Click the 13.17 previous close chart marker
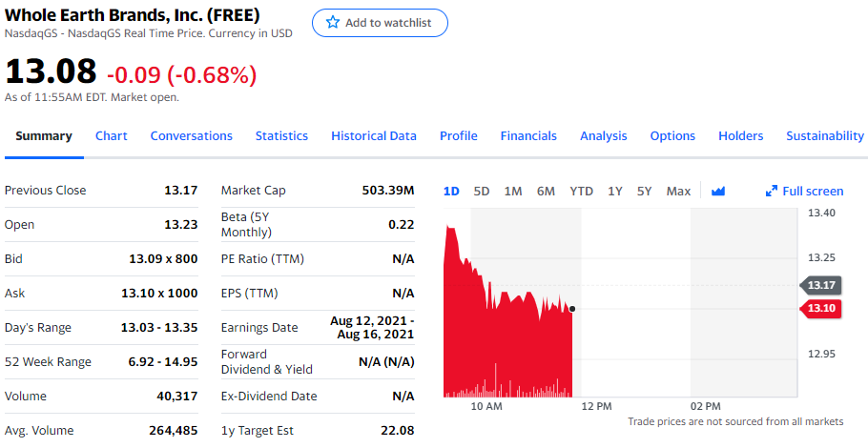Screen dimensions: 868x448 821,285
